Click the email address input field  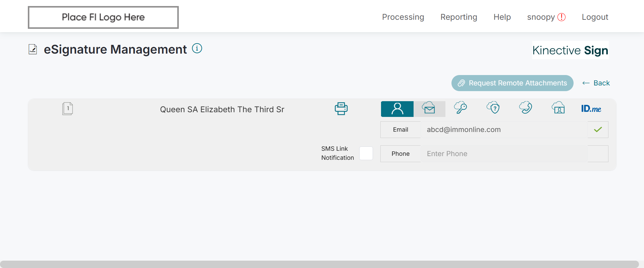pyautogui.click(x=504, y=130)
